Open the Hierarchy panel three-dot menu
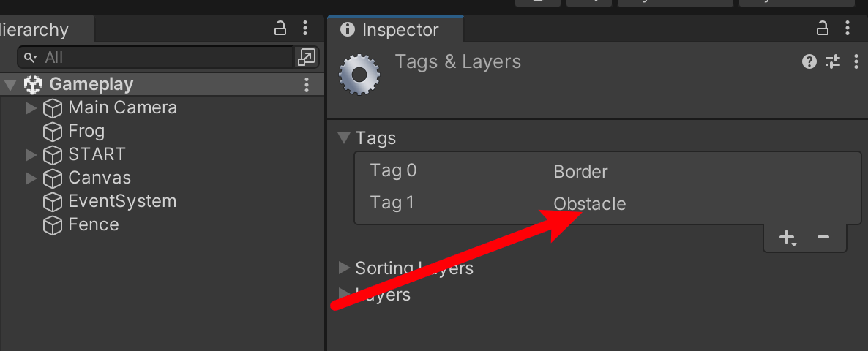 coord(306,29)
